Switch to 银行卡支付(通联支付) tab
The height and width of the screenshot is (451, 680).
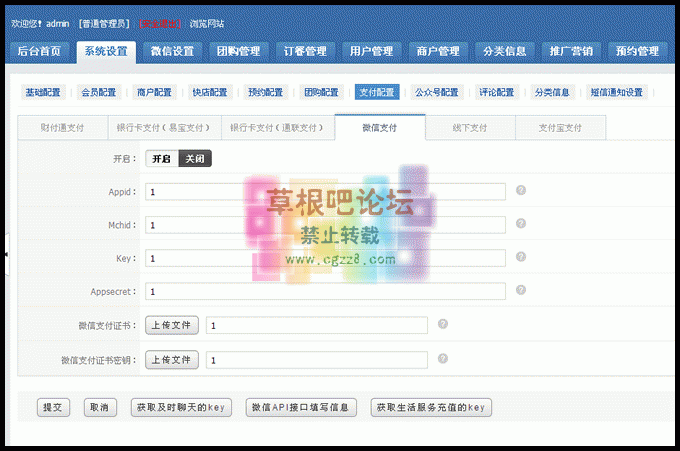(x=278, y=128)
